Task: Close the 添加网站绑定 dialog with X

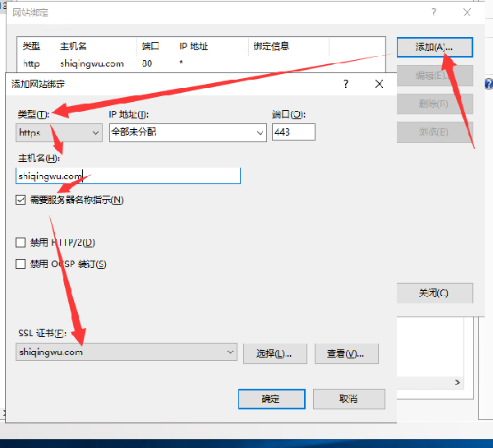Action: pos(379,84)
